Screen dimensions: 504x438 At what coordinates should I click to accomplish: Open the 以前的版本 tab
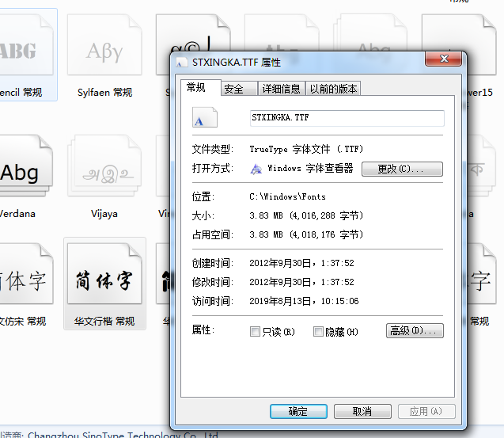[333, 89]
